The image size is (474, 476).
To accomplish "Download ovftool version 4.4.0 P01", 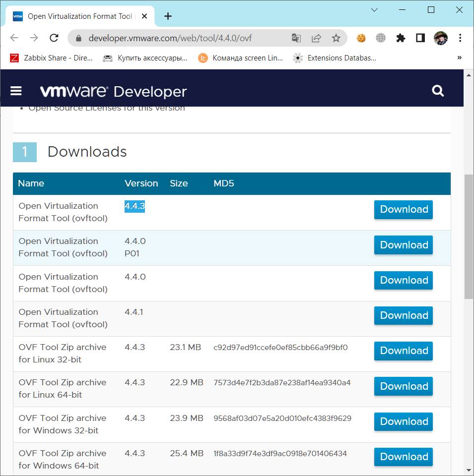I will 403,244.
